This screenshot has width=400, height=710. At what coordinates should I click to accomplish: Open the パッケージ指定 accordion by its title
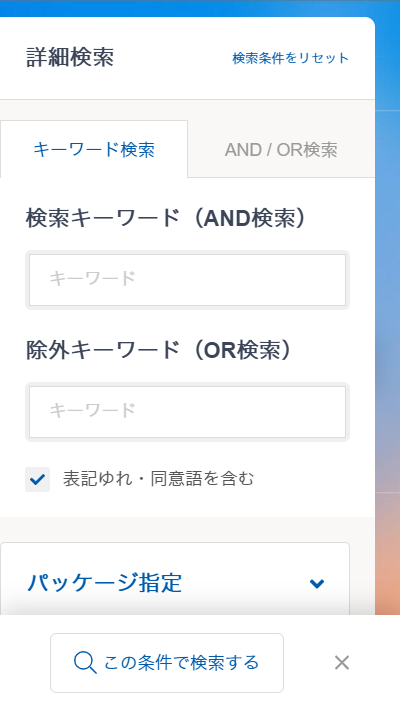(x=104, y=583)
